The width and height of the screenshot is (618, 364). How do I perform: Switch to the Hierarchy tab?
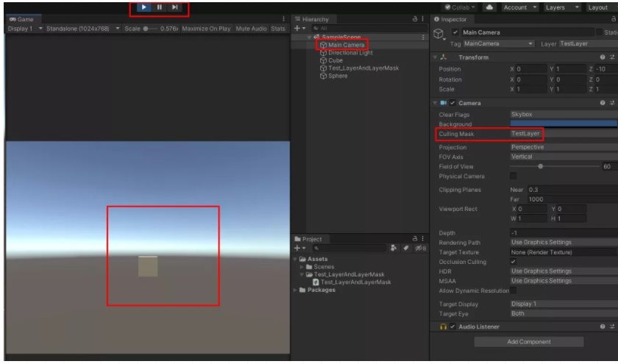(312, 19)
